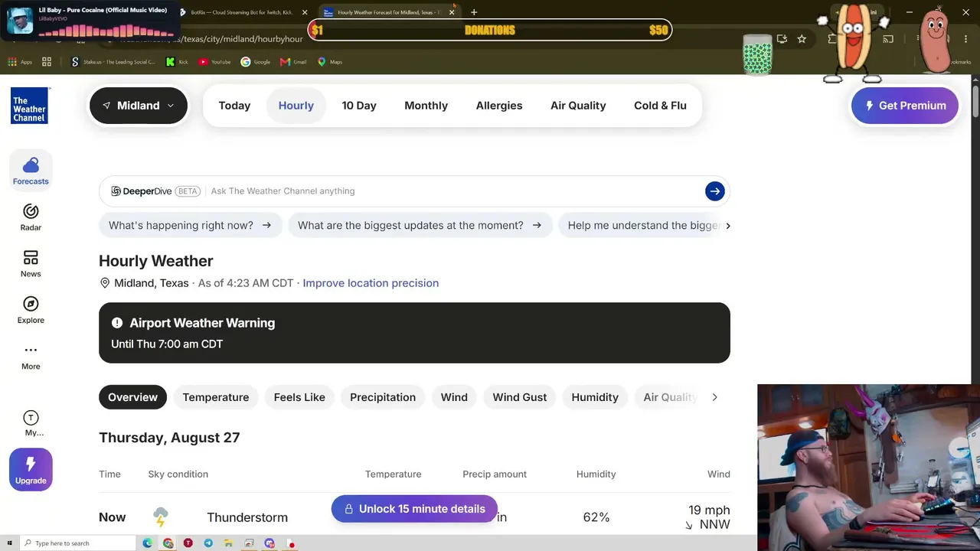Image resolution: width=980 pixels, height=551 pixels.
Task: Open the Maps bookmark
Action: point(330,62)
